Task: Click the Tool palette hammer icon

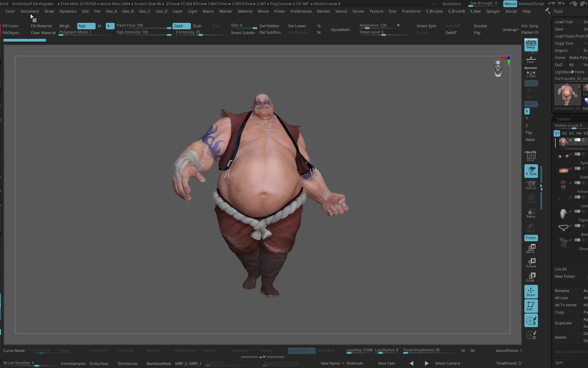Action: tap(548, 11)
